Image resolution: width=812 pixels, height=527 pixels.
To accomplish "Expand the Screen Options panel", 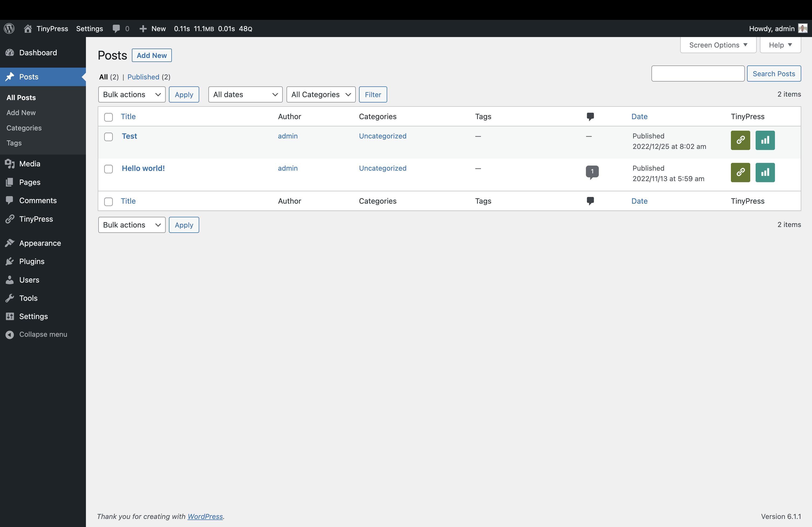I will click(718, 45).
